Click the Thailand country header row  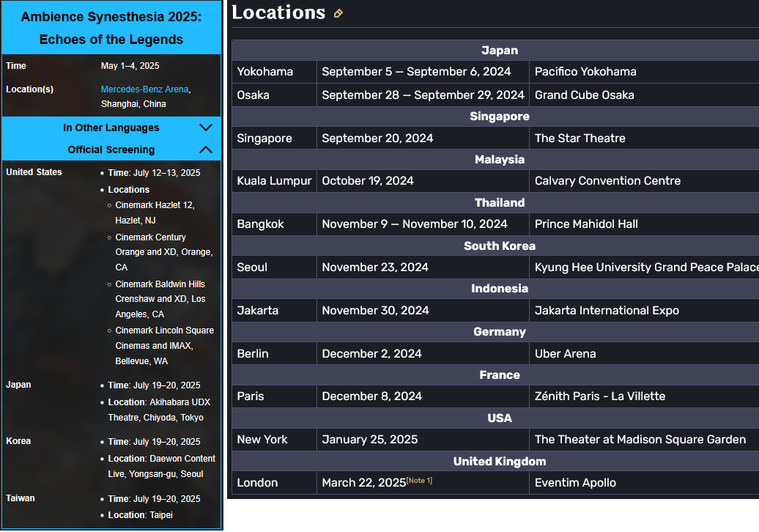click(496, 203)
